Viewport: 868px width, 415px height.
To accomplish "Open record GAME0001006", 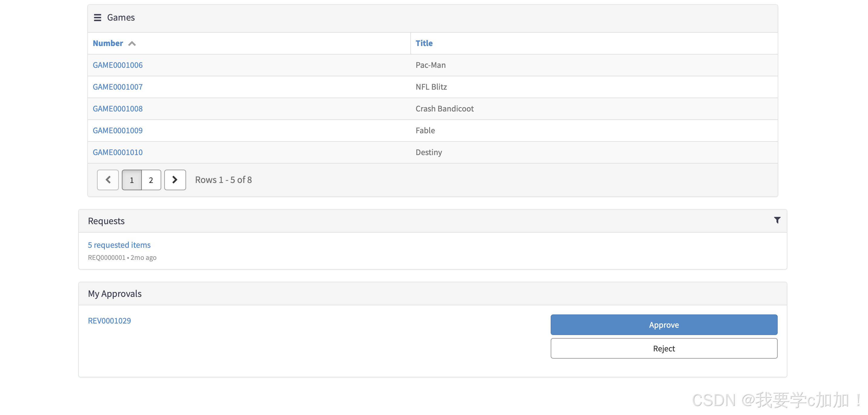I will coord(118,65).
